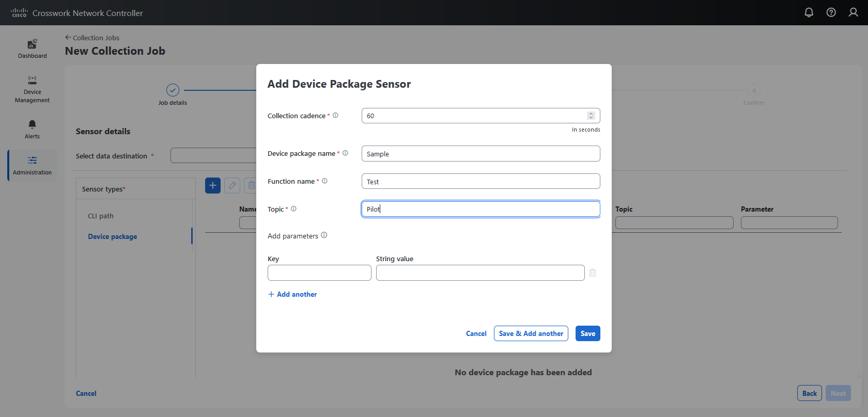Go back via the Collection Jobs link
The width and height of the screenshot is (868, 417).
92,38
